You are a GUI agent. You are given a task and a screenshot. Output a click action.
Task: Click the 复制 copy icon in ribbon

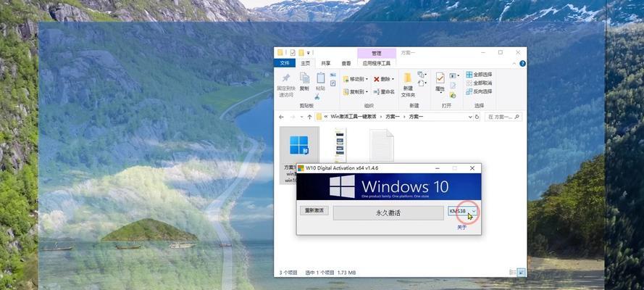point(304,78)
